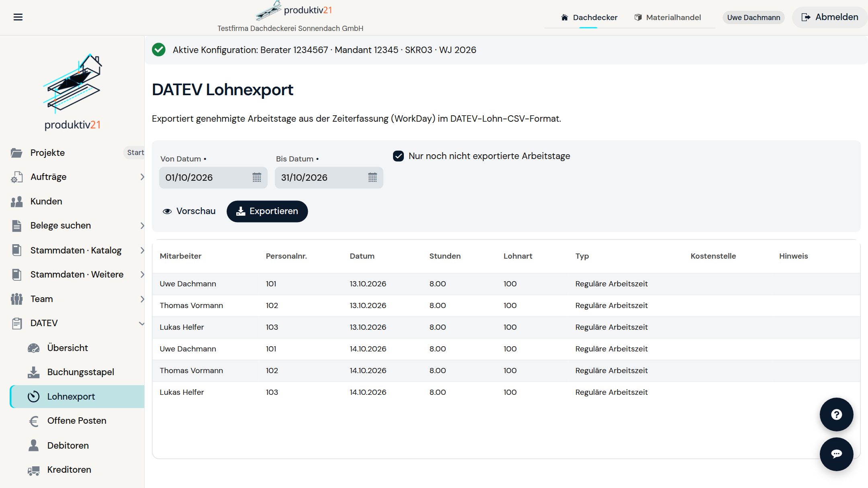This screenshot has width=868, height=488.
Task: Click the Buchungsstapel download icon
Action: coord(34,372)
